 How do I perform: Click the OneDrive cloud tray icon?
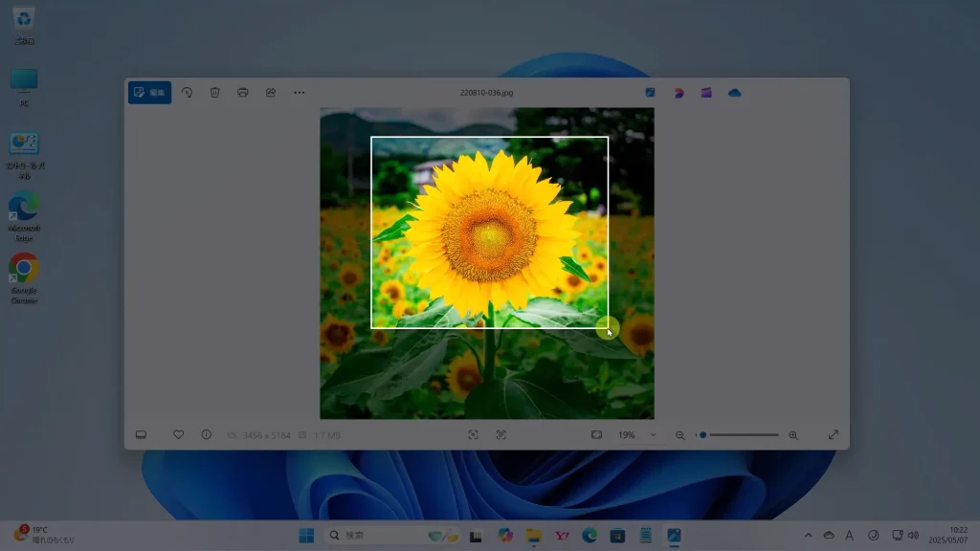tap(829, 536)
